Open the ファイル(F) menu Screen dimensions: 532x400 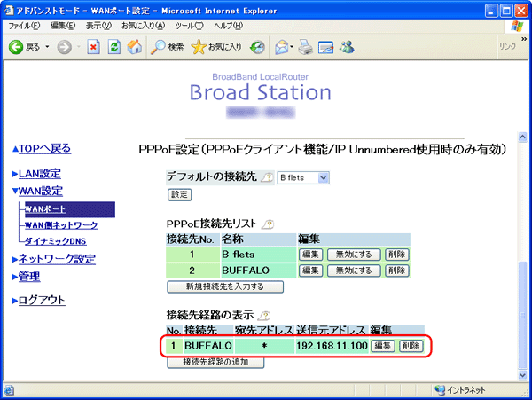[x=24, y=26]
